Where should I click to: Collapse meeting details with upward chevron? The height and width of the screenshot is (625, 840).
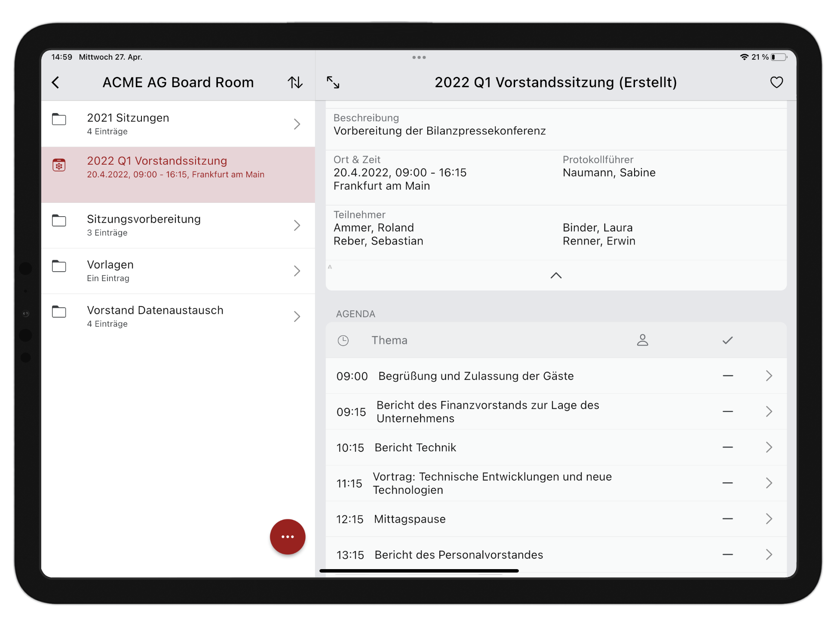pyautogui.click(x=556, y=276)
